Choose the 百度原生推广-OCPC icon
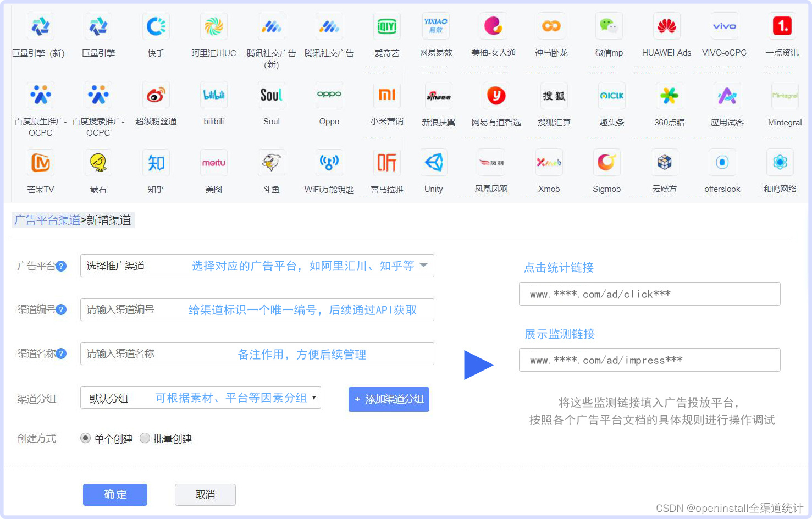 click(41, 95)
